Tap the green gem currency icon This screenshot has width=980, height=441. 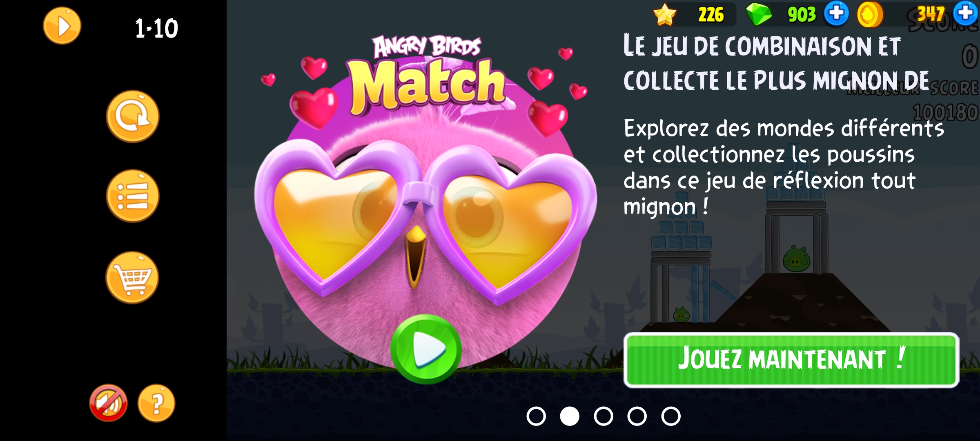pyautogui.click(x=759, y=14)
